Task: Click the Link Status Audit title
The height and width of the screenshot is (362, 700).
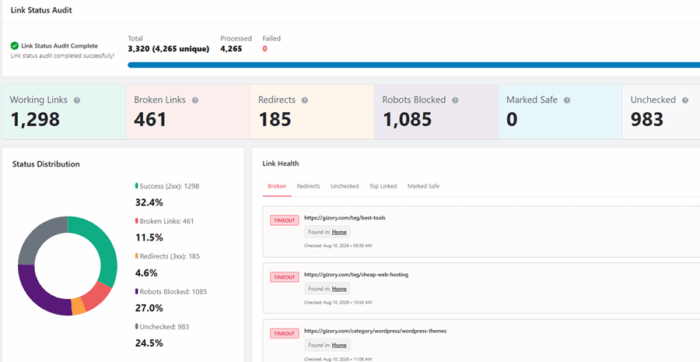Action: point(41,11)
